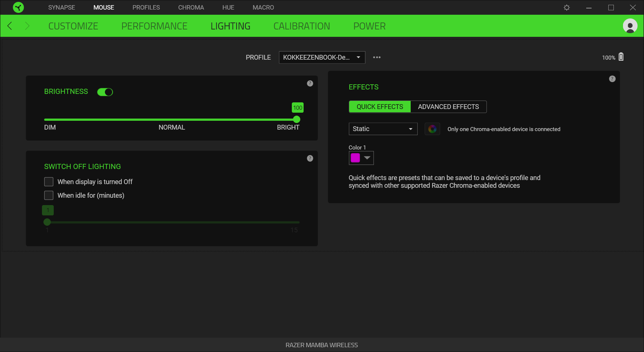The height and width of the screenshot is (352, 644).
Task: Go to the Calibration section
Action: pyautogui.click(x=302, y=26)
